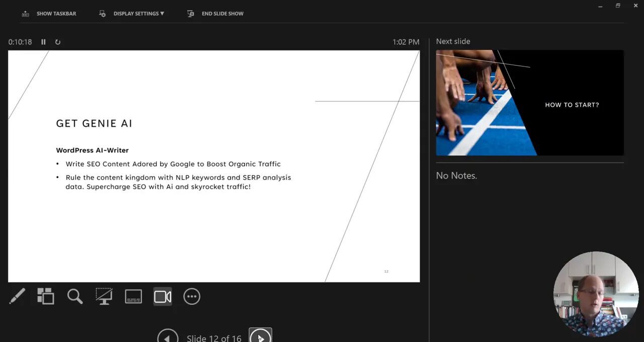Screen dimensions: 644x342
Task: Click the 'WordPress AI-Writer' heading
Action: click(x=93, y=150)
